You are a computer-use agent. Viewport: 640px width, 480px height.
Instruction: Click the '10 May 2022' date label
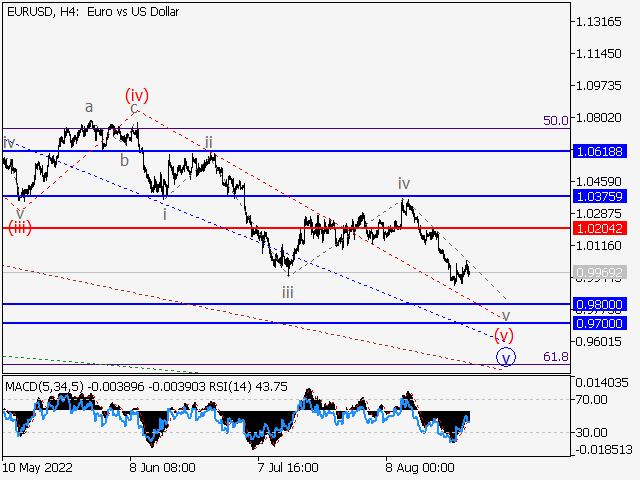(38, 467)
